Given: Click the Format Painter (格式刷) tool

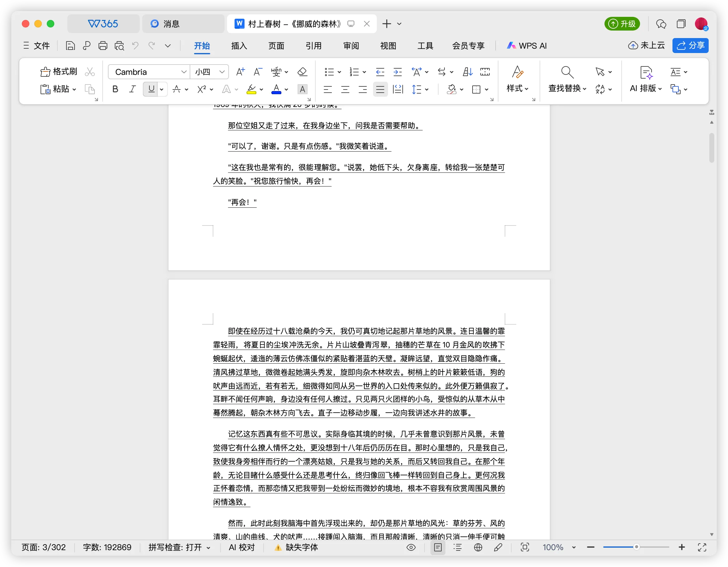Looking at the screenshot, I should [x=59, y=72].
